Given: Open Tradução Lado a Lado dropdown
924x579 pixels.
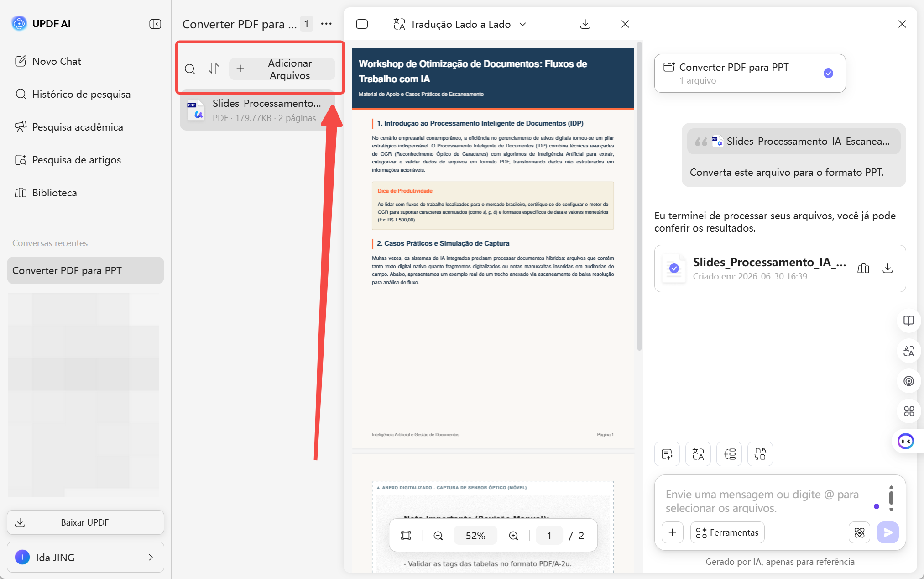Looking at the screenshot, I should (x=460, y=24).
